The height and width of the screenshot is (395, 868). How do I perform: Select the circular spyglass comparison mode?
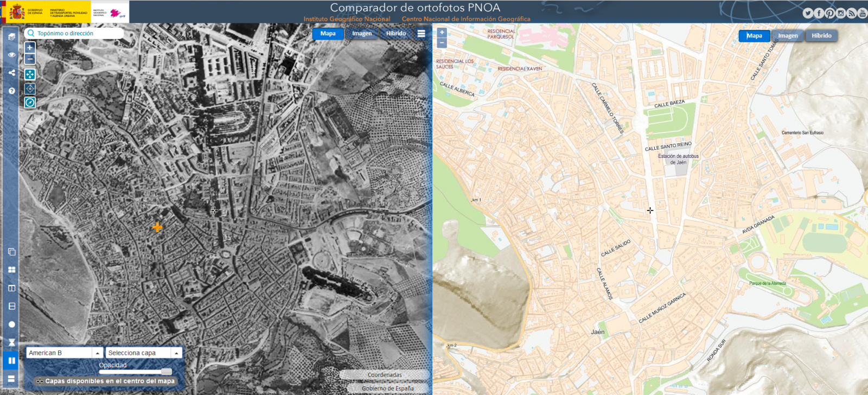[11, 324]
